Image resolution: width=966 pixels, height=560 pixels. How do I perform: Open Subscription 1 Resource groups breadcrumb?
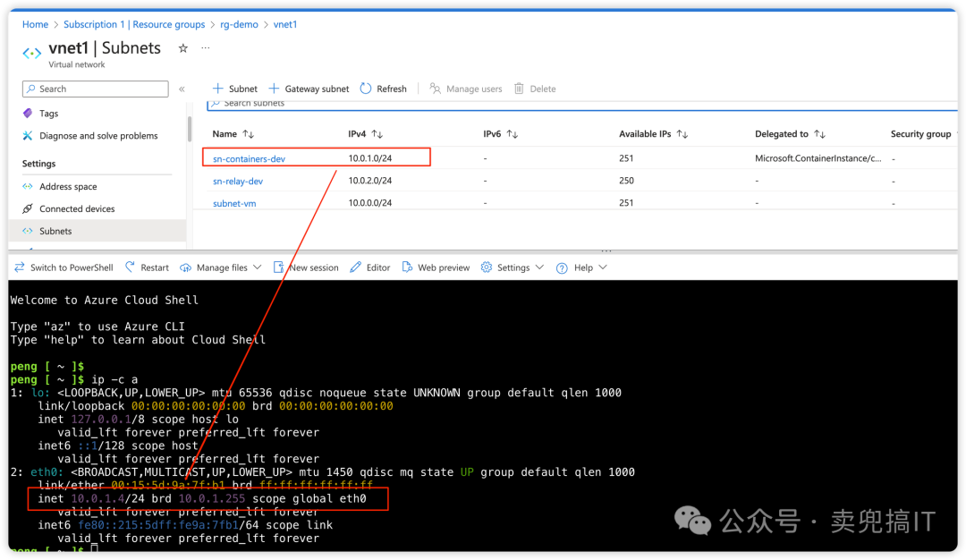pyautogui.click(x=134, y=25)
